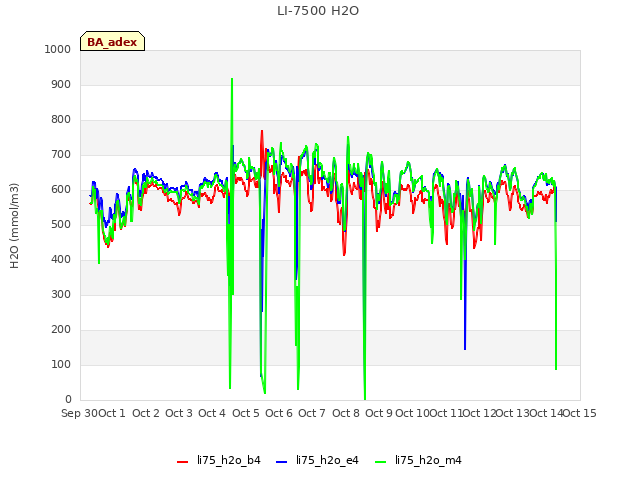
Task: Click the Oct 5 x-axis date label
Action: (x=246, y=413)
